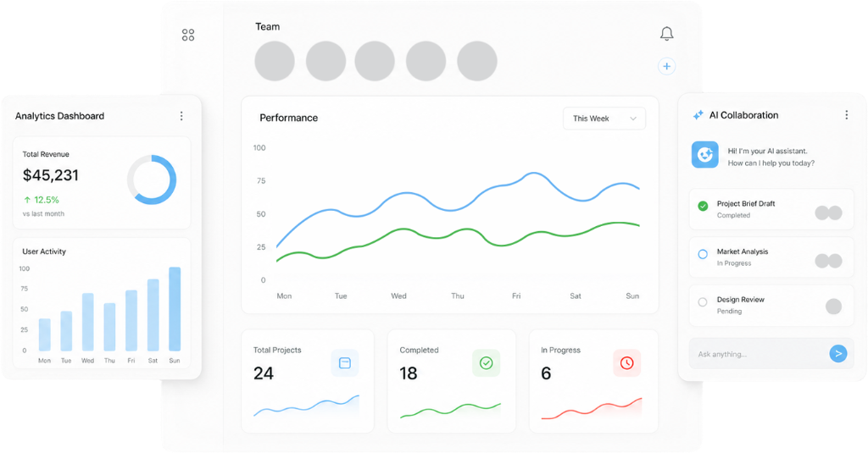Viewport: 868px width, 453px height.
Task: Click the Wed bar in User Activity
Action: tap(87, 322)
